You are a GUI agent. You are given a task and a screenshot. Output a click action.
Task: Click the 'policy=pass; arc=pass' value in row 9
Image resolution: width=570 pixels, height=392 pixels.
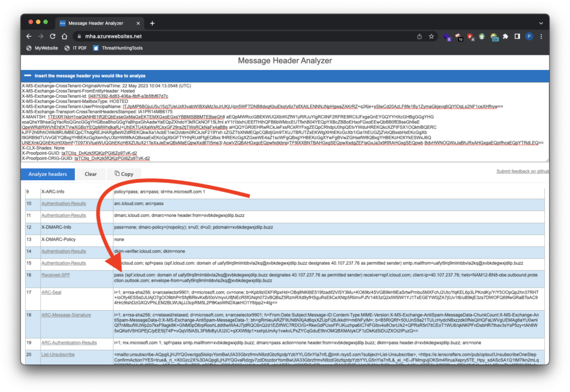(x=160, y=192)
